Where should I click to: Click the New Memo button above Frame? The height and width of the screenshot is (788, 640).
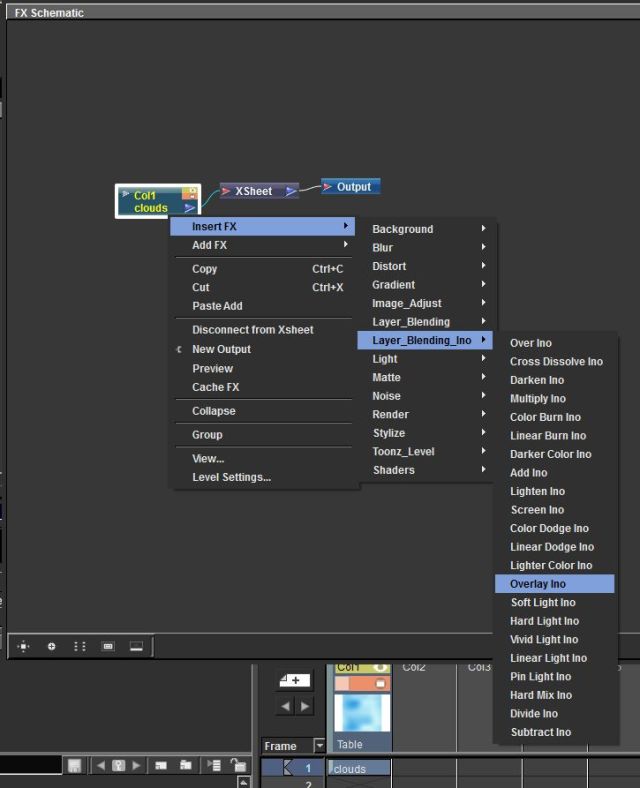tap(294, 681)
